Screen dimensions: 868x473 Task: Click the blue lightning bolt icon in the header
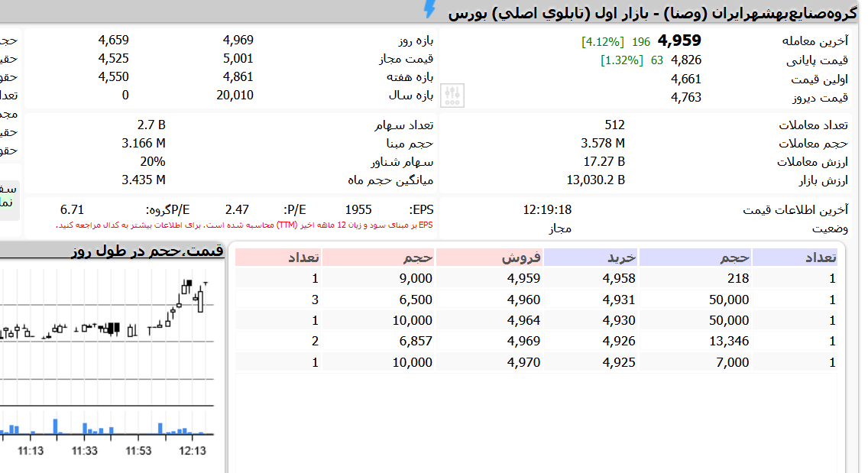(429, 9)
